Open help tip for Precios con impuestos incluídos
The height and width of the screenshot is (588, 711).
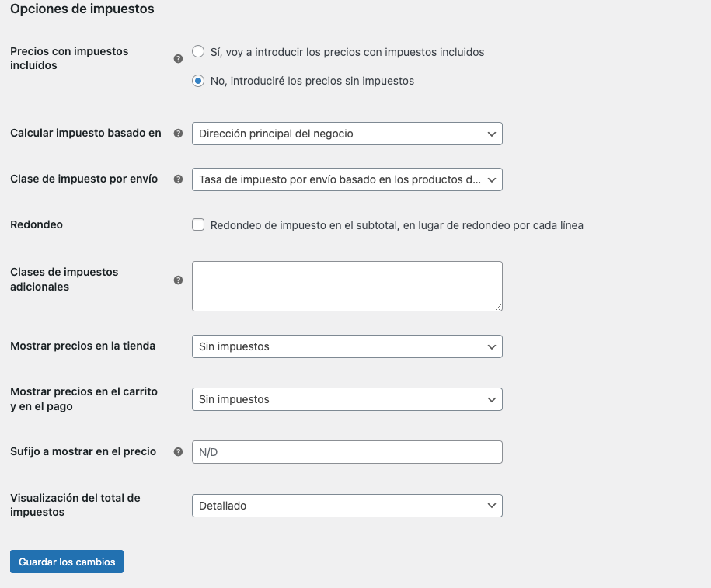point(178,59)
